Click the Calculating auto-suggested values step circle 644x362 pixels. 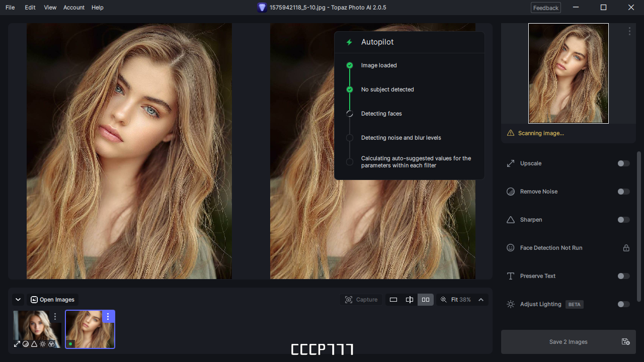[x=350, y=162]
